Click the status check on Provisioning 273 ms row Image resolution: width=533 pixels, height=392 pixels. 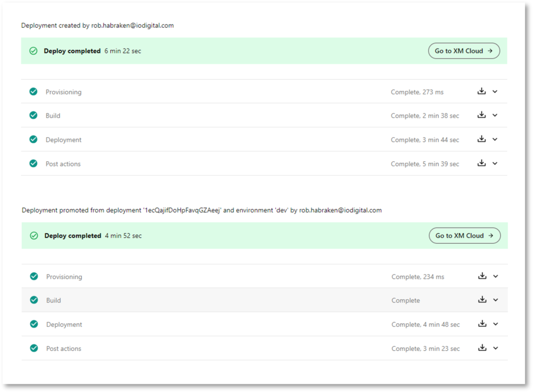[x=33, y=92]
